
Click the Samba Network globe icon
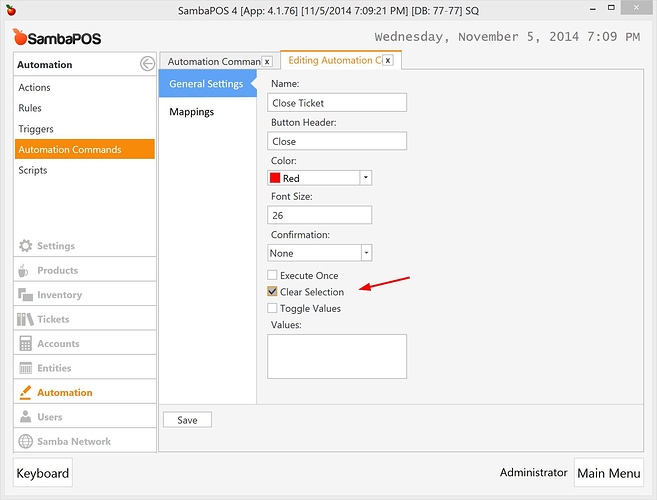point(26,441)
